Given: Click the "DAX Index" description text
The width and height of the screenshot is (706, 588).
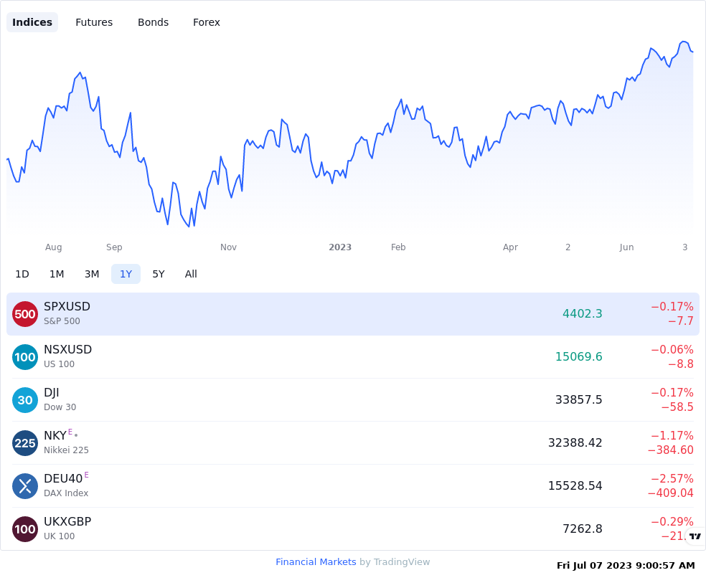Looking at the screenshot, I should (x=66, y=493).
